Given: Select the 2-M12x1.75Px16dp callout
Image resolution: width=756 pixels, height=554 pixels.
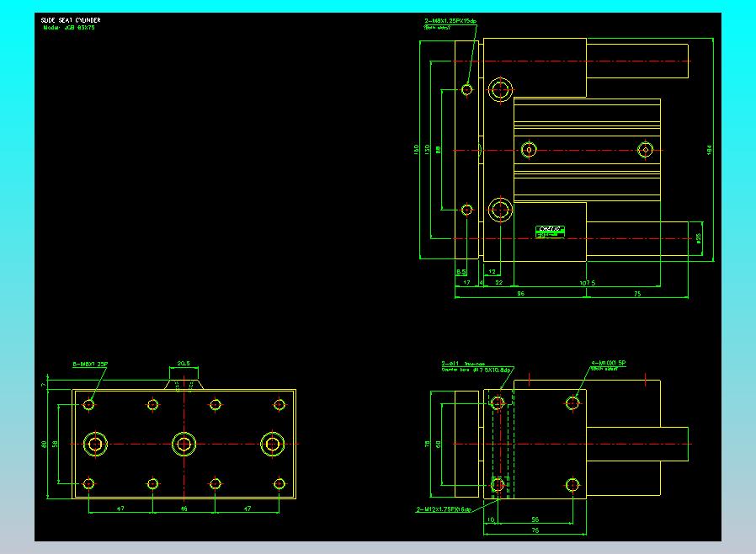Looking at the screenshot, I should tap(444, 509).
